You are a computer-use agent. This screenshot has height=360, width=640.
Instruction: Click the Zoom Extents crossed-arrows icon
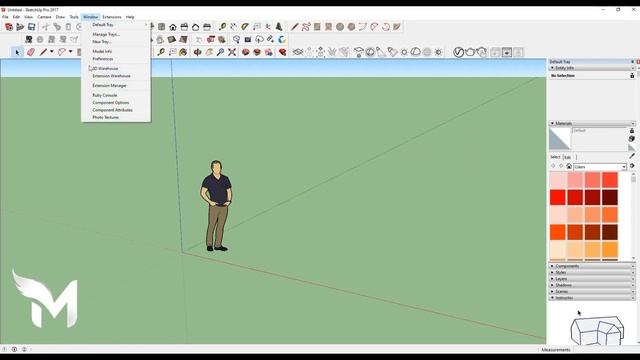click(232, 52)
